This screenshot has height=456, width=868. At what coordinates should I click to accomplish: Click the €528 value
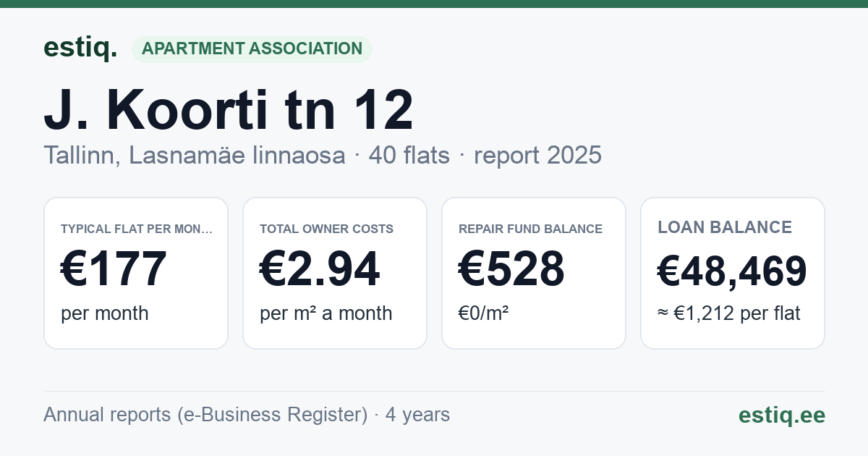512,269
